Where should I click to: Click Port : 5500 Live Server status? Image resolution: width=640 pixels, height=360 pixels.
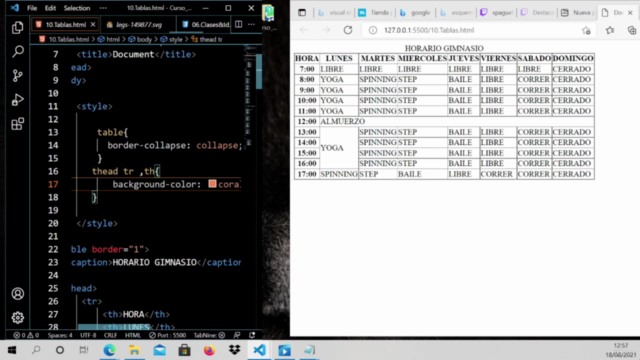(167, 335)
